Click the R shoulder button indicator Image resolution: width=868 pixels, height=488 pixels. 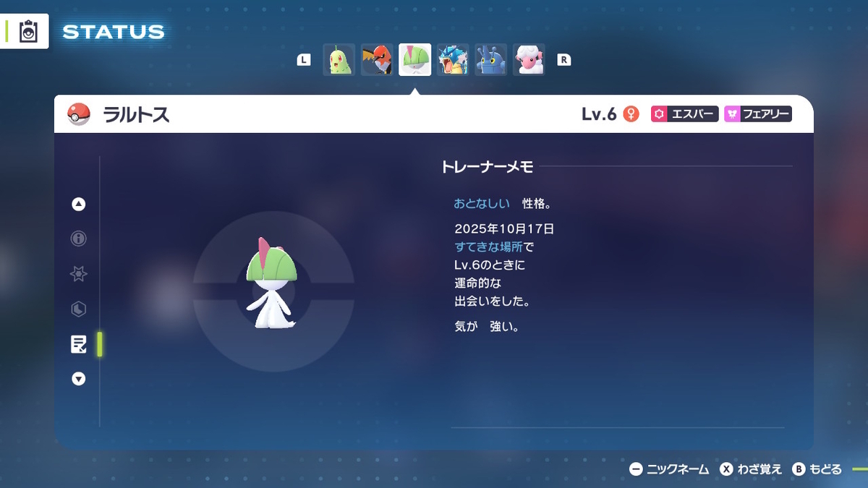pyautogui.click(x=565, y=59)
